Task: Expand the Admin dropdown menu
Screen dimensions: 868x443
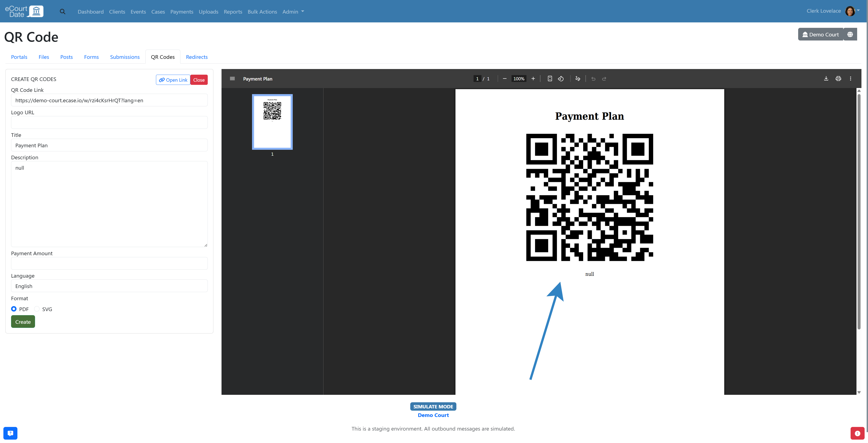Action: coord(293,12)
